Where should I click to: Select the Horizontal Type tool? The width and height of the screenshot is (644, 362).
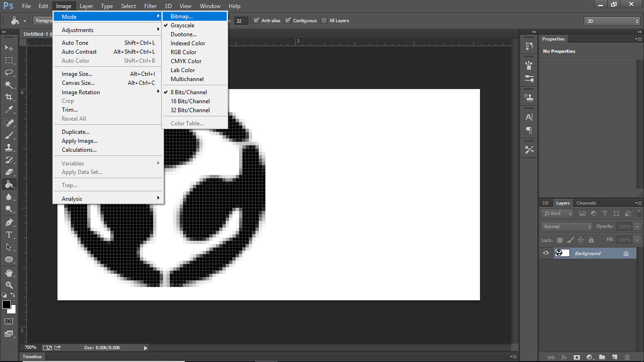click(x=9, y=235)
